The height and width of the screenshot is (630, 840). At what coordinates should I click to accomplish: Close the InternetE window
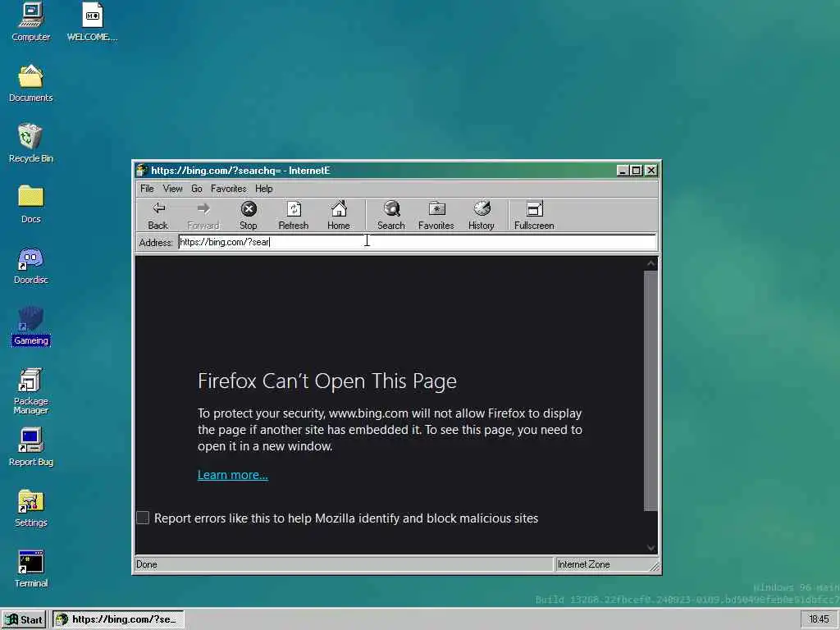coord(651,171)
